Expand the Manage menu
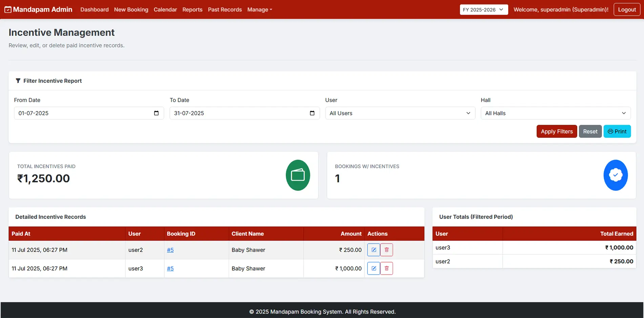Viewport: 644px width, 318px height. tap(259, 9)
